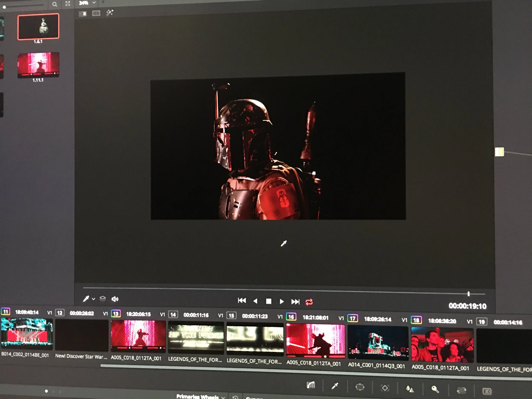
Task: Click the gallery search magnifier icon
Action: click(55, 4)
